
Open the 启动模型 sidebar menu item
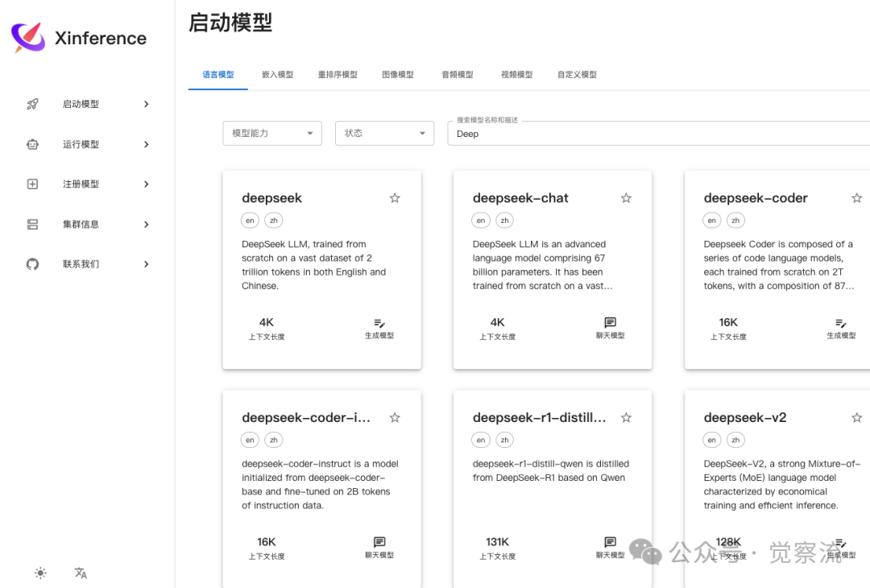click(x=88, y=104)
